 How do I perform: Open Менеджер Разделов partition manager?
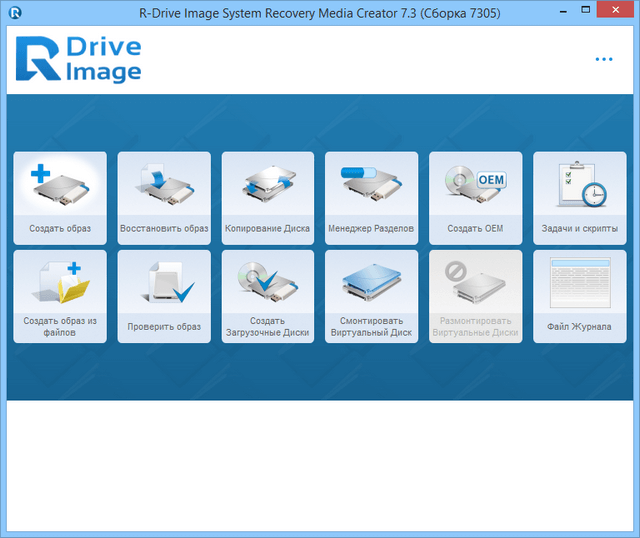371,197
